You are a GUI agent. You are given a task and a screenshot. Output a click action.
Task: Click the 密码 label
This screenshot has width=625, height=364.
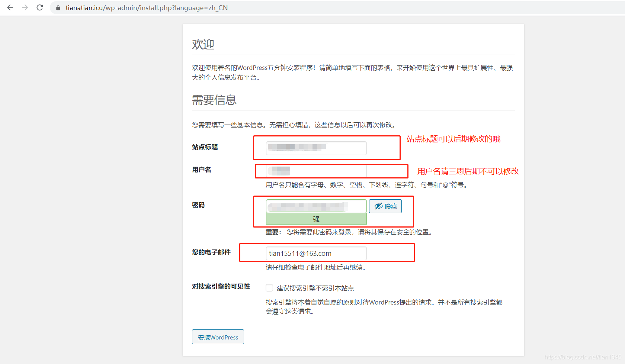[198, 205]
